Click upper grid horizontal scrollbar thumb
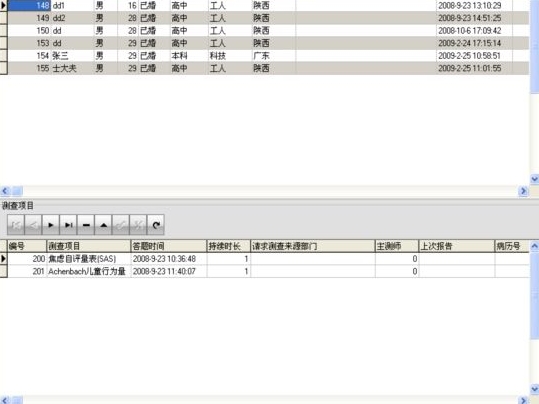539x404 pixels. 18,191
